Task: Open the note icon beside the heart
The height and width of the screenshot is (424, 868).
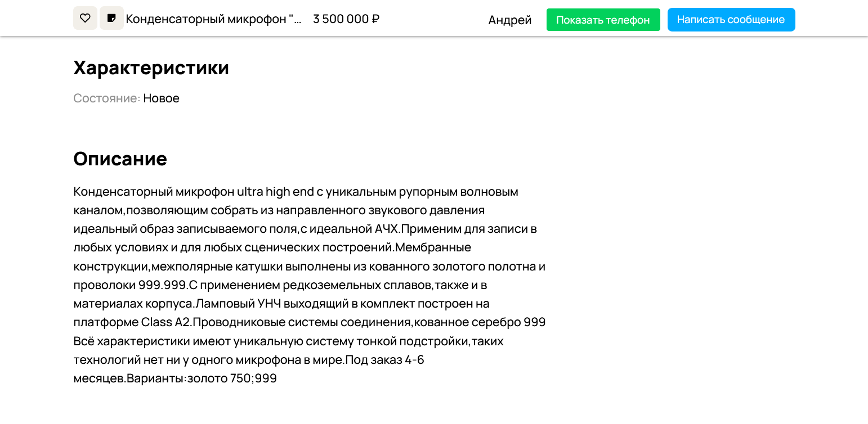Action: tap(111, 18)
